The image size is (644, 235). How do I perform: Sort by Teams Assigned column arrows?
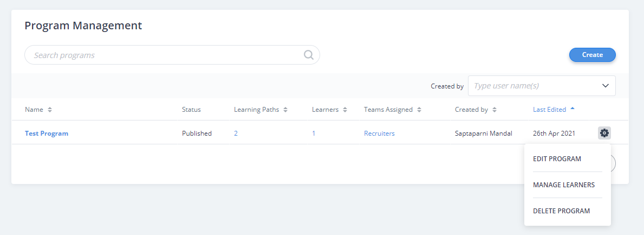419,110
